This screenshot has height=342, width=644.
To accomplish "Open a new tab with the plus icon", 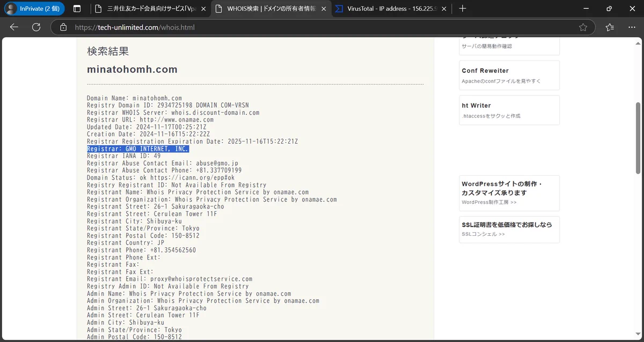I will click(x=463, y=9).
